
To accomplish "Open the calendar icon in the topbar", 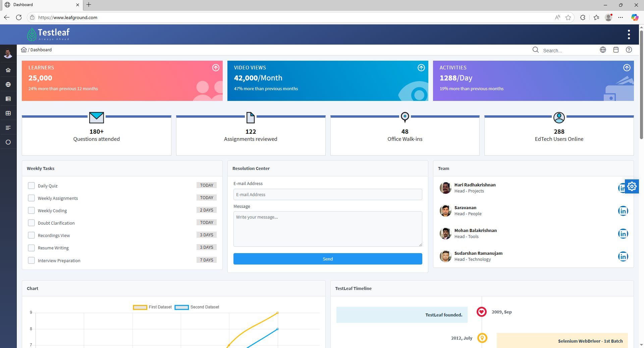I will tap(616, 50).
